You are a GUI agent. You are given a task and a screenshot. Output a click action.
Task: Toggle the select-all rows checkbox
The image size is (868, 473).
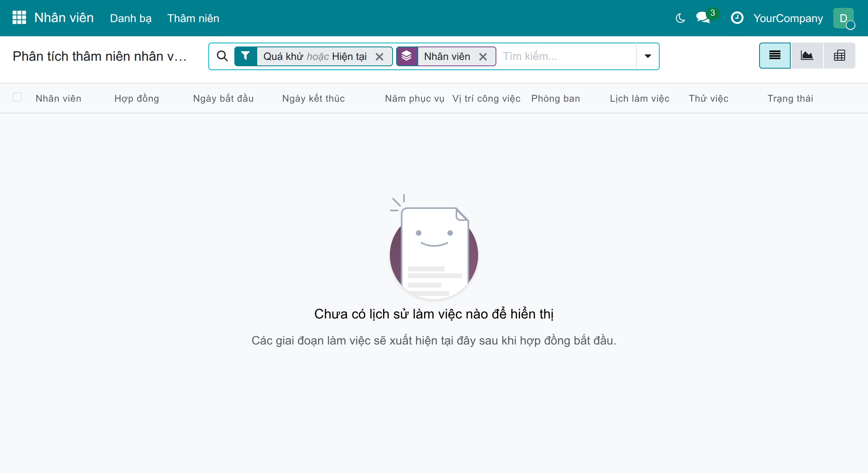17,97
